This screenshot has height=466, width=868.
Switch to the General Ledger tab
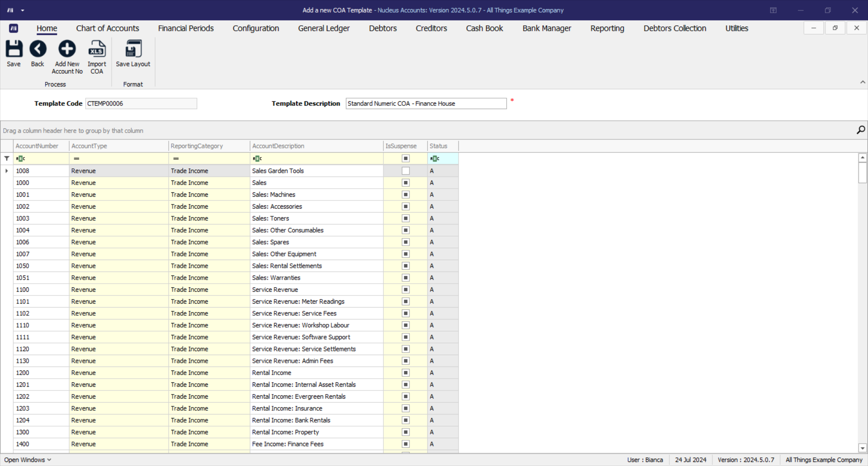(324, 29)
